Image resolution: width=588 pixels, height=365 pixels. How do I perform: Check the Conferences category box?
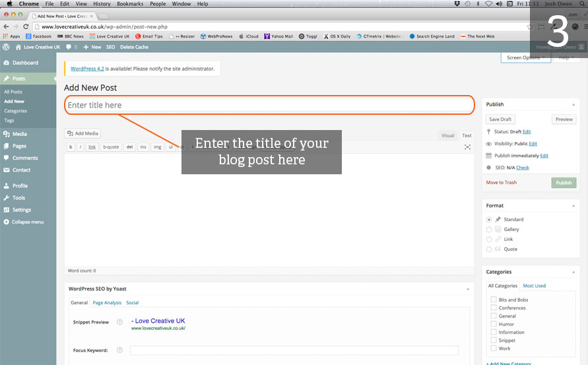(493, 308)
